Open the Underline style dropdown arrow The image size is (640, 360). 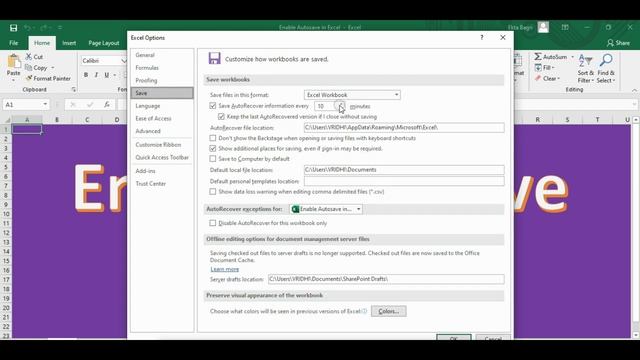pyautogui.click(x=115, y=75)
